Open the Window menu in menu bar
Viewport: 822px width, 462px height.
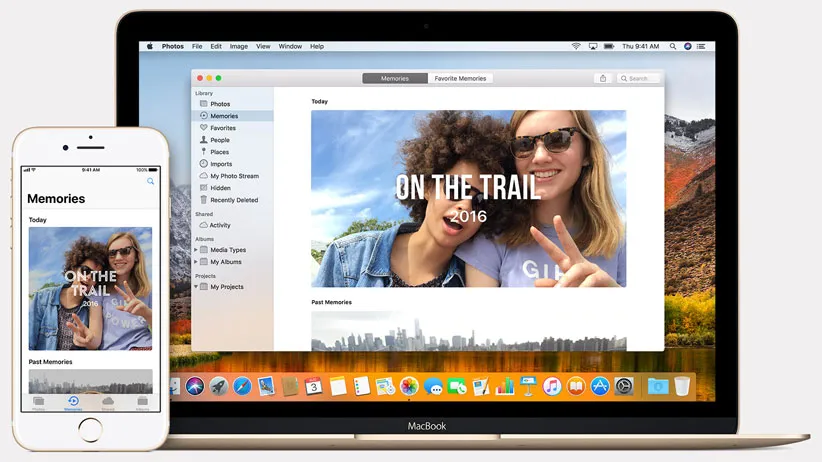[x=290, y=46]
